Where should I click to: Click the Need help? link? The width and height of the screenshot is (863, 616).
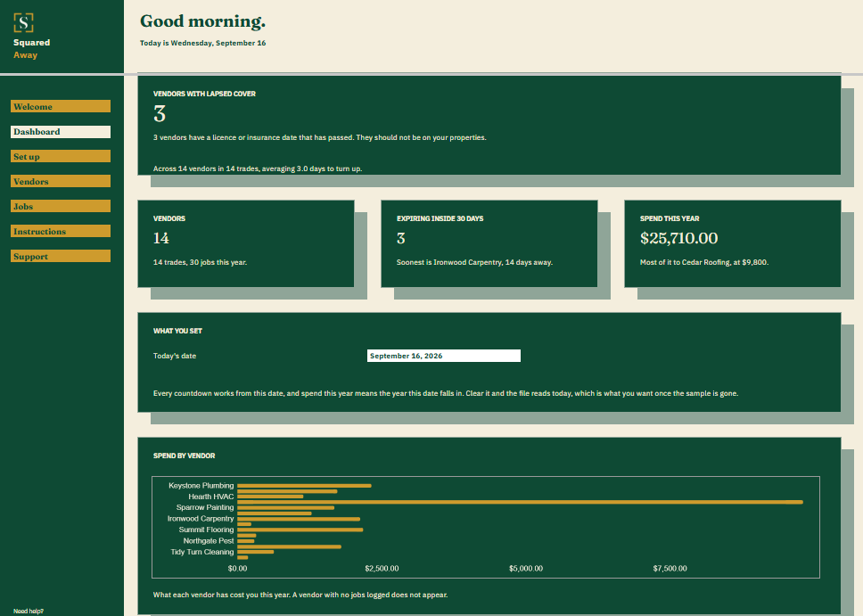(x=28, y=611)
